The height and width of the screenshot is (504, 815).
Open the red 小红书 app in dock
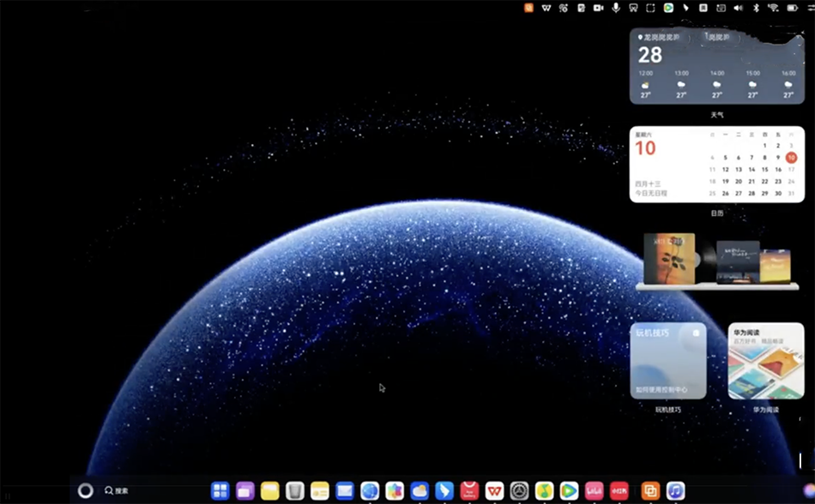tap(619, 490)
